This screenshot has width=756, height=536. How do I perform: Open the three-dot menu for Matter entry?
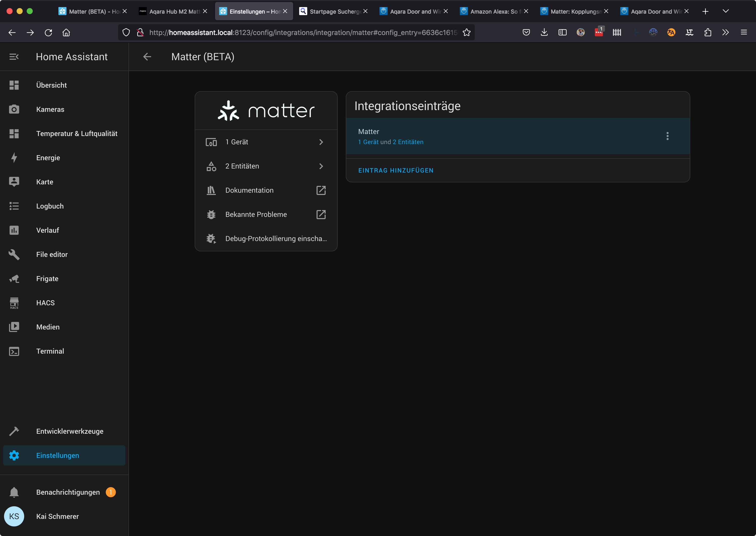[x=667, y=136]
